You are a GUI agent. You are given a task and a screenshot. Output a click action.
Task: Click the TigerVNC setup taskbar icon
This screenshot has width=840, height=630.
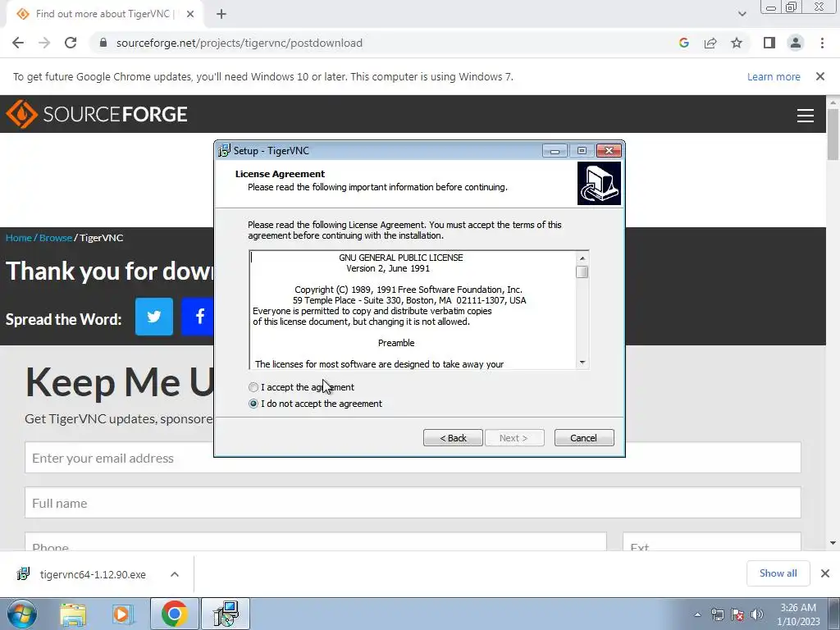[x=226, y=614]
